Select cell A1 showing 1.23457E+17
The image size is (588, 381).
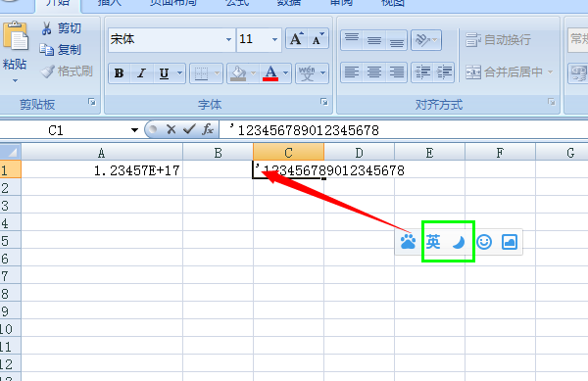coord(102,170)
